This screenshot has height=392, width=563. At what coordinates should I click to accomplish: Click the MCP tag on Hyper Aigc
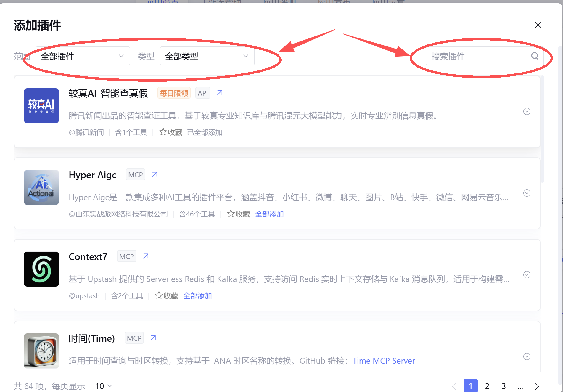tap(136, 175)
